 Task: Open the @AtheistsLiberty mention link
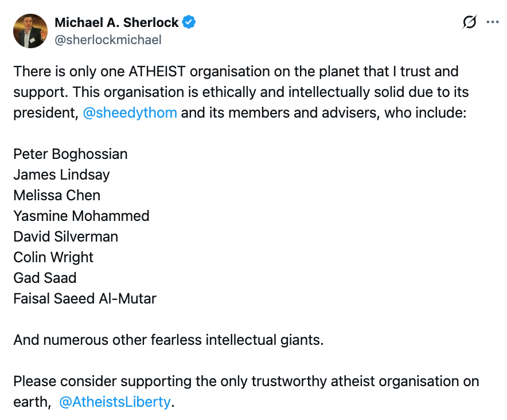[115, 402]
